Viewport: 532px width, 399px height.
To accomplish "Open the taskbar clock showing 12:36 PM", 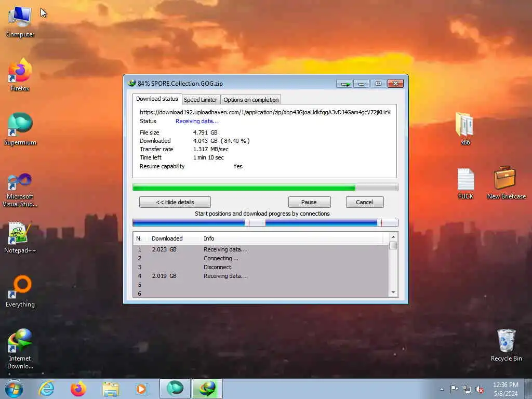I will (506, 389).
